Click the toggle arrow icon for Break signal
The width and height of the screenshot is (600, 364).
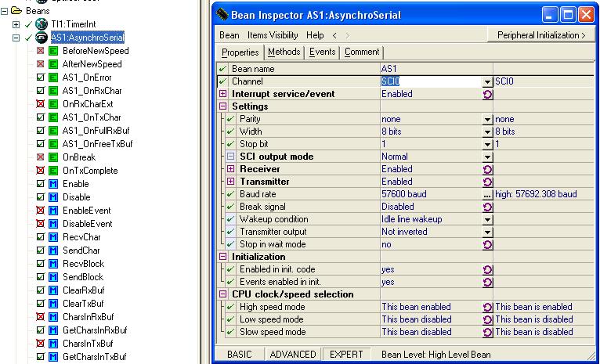coord(487,207)
